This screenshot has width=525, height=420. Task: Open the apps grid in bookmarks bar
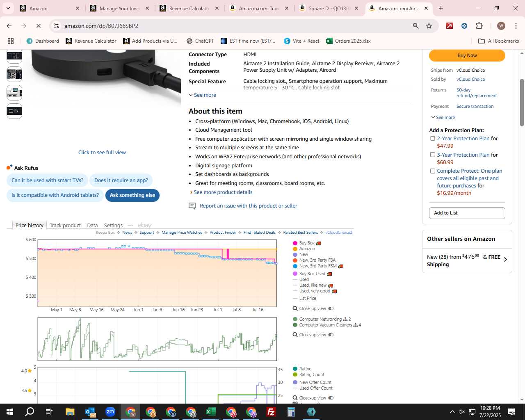11,41
